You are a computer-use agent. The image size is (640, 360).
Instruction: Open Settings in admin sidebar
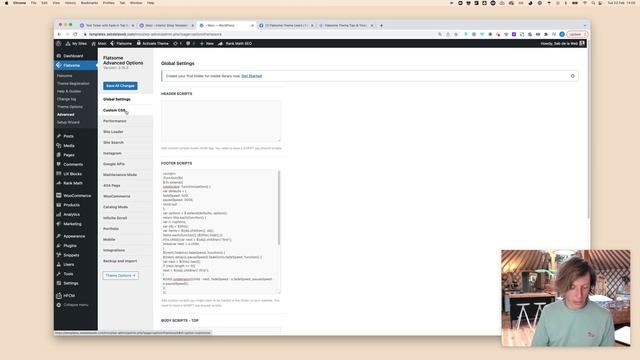pyautogui.click(x=71, y=283)
